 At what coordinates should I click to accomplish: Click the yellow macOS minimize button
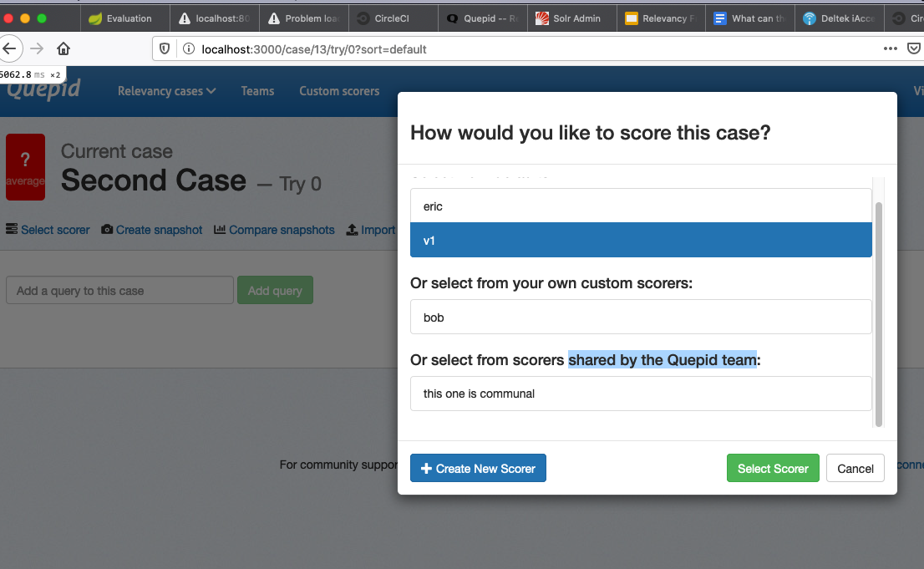(x=25, y=18)
